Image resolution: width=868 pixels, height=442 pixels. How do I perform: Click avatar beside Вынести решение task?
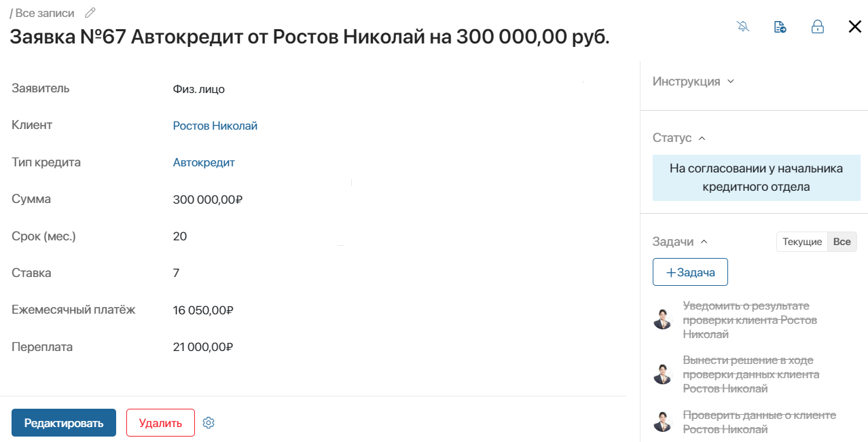662,374
